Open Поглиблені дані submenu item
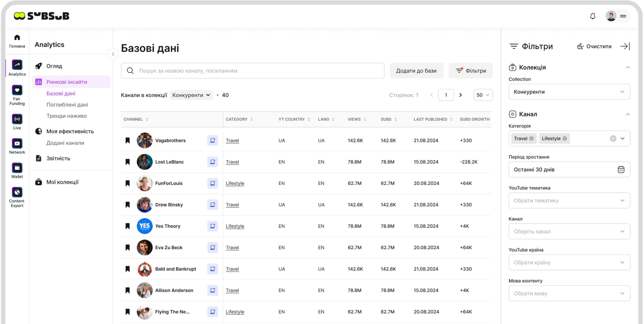Viewport: 644px width, 324px height. [x=67, y=105]
